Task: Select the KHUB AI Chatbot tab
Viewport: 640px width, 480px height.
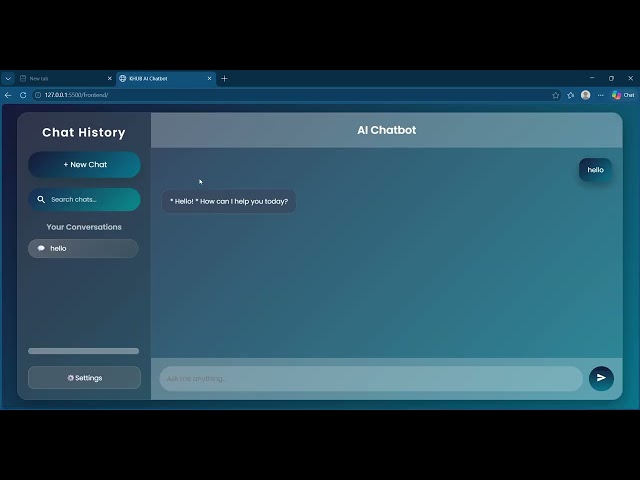Action: [166, 78]
